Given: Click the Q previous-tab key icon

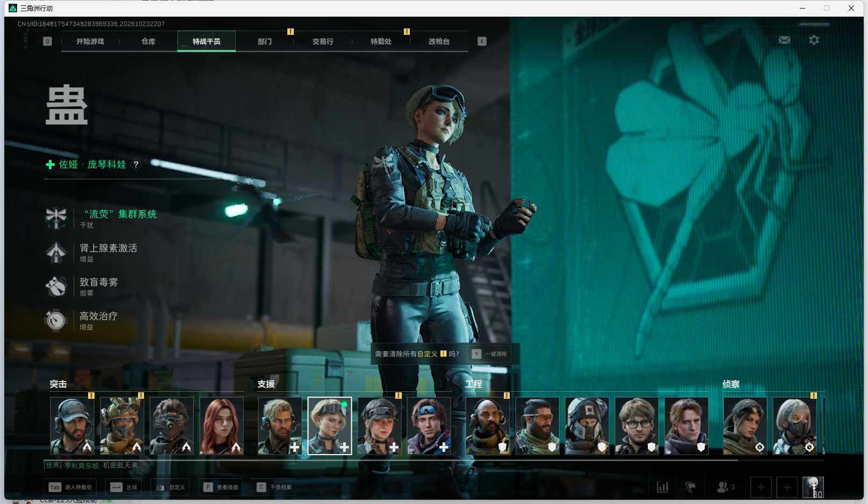Looking at the screenshot, I should pos(47,41).
